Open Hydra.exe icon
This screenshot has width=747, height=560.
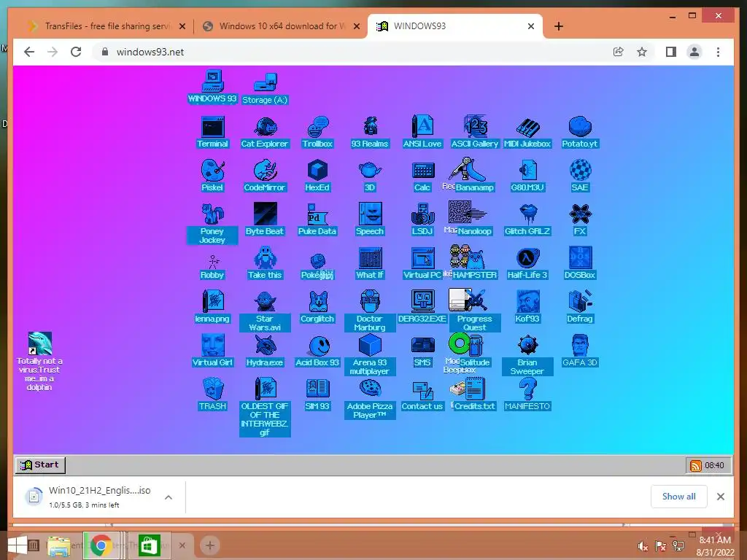pyautogui.click(x=265, y=351)
